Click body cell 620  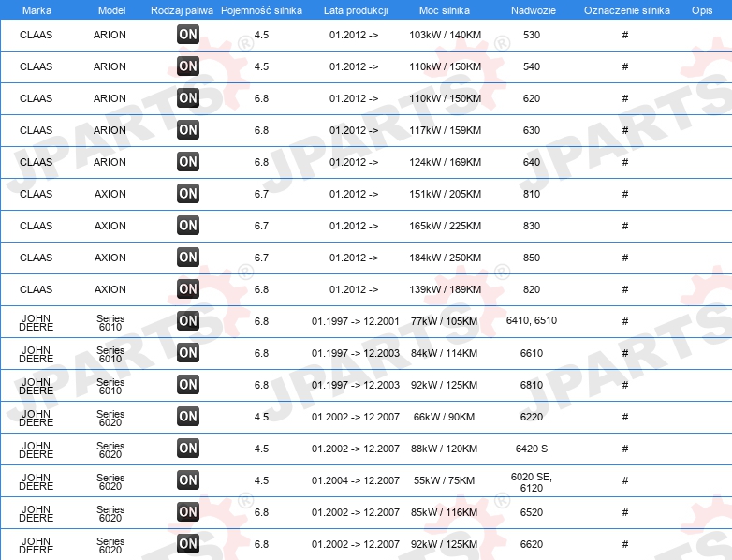coord(532,98)
